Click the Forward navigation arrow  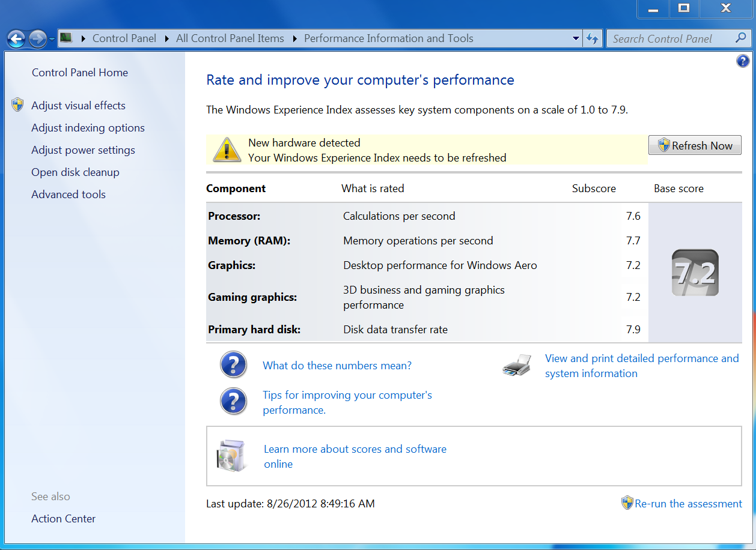37,39
